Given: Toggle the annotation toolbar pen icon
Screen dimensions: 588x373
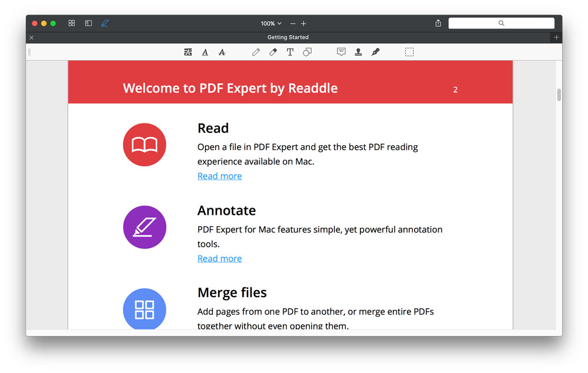Looking at the screenshot, I should tap(105, 24).
